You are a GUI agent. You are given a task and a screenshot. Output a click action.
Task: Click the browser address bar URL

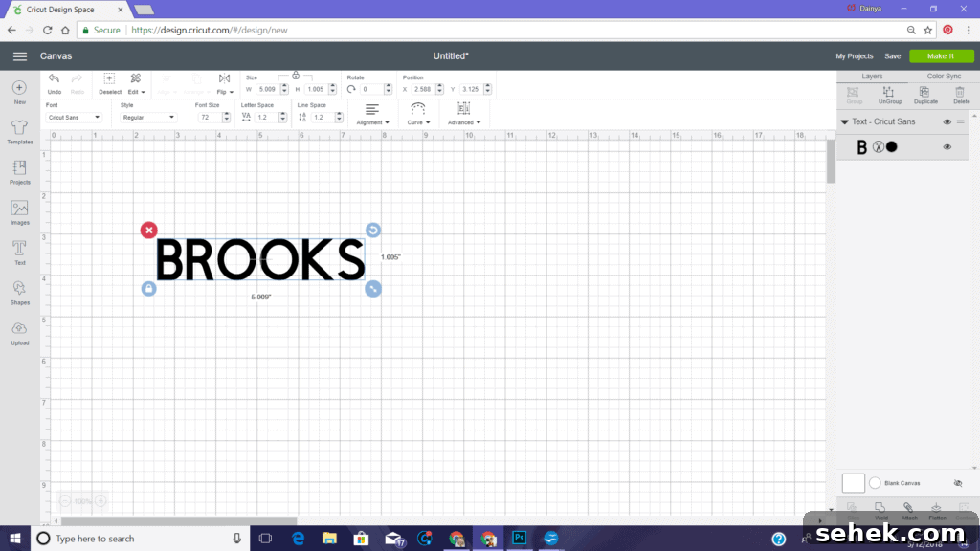point(210,30)
